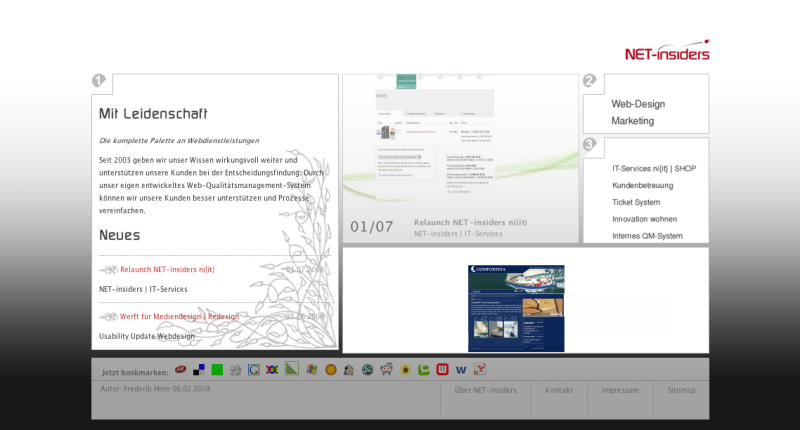Click the gray Furl bookmark icon
800x430 pixels.
coord(235,370)
